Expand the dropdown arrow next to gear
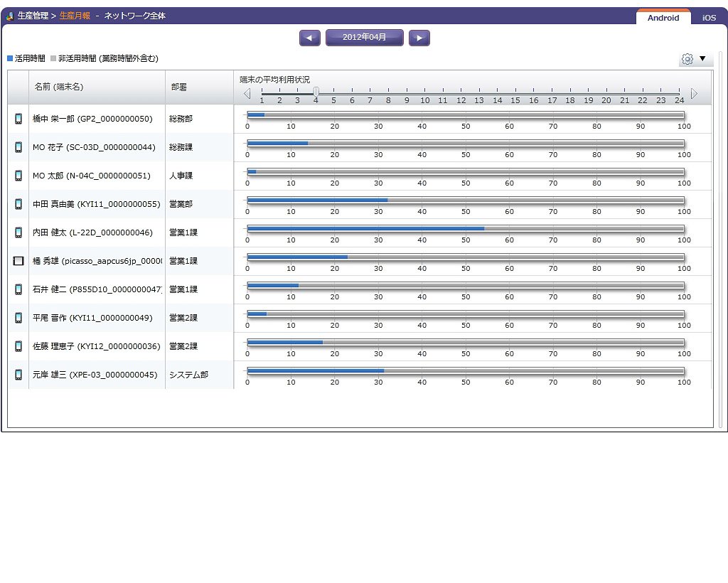This screenshot has width=728, height=583. coord(702,58)
